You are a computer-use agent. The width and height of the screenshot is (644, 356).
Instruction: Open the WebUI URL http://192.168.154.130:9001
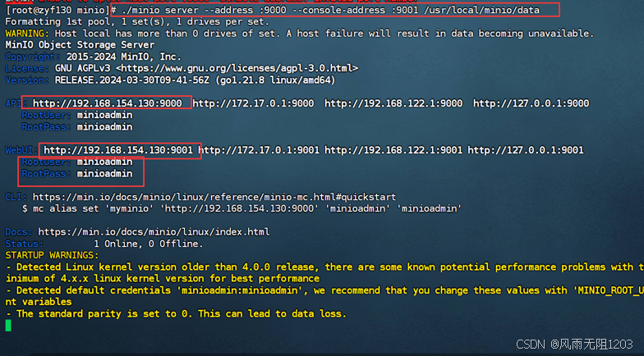tap(118, 150)
